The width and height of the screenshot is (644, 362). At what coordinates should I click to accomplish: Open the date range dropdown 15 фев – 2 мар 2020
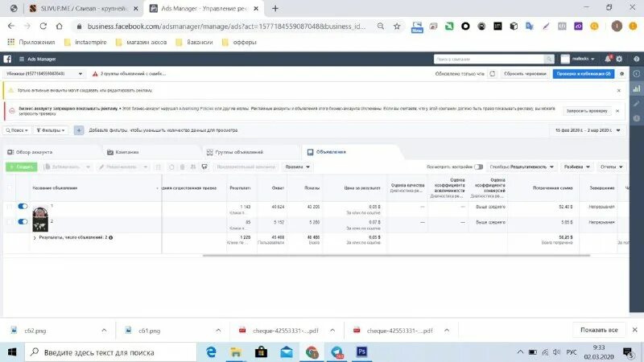point(588,130)
